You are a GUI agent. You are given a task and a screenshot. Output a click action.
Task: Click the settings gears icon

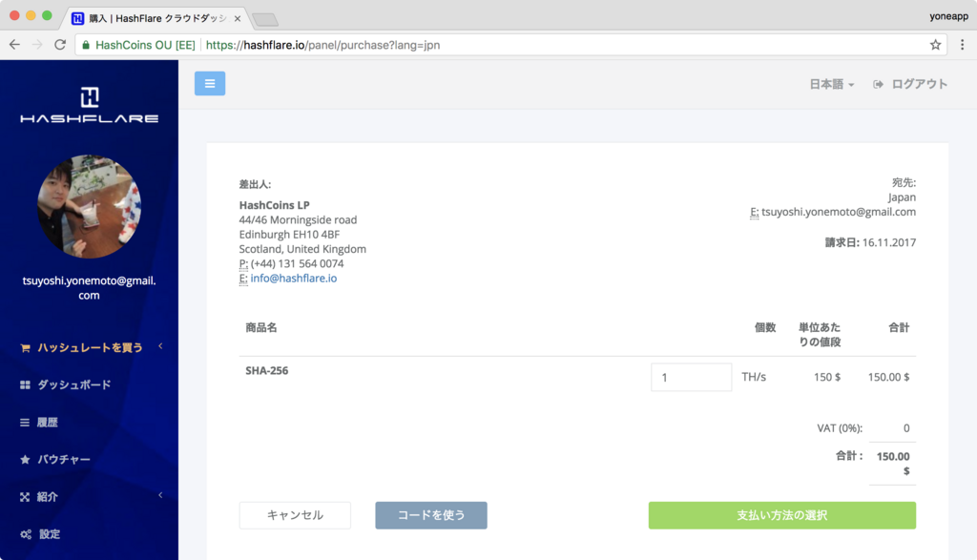tap(26, 534)
